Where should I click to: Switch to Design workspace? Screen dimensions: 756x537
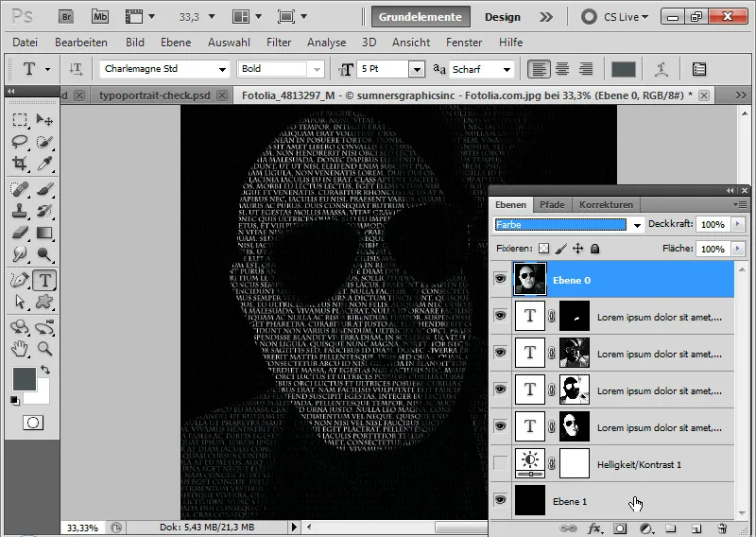[503, 17]
